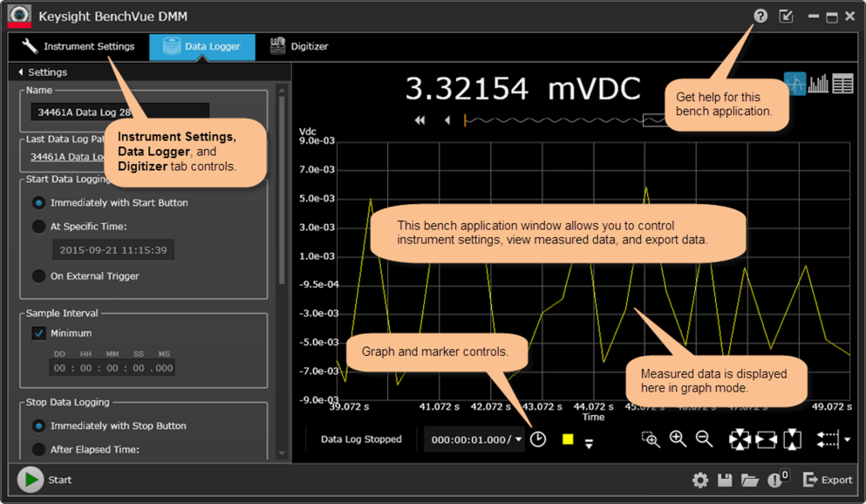866x504 pixels.
Task: Open help for the bench application
Action: click(760, 17)
